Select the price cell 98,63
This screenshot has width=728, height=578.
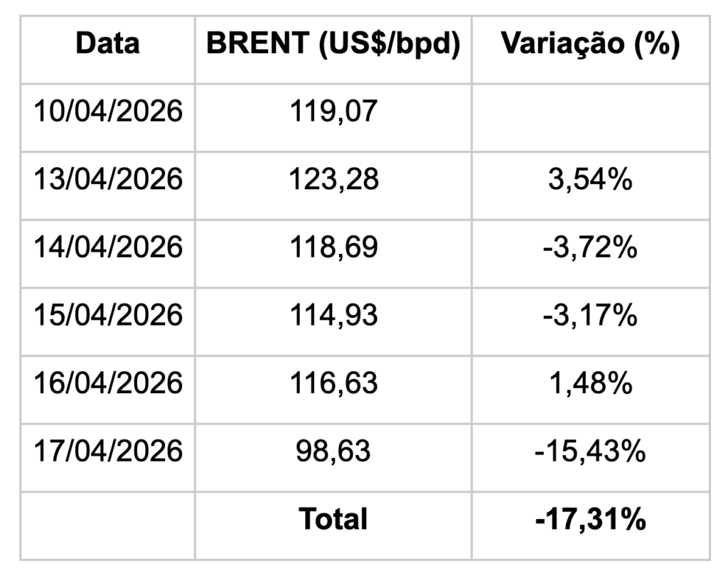tap(333, 451)
